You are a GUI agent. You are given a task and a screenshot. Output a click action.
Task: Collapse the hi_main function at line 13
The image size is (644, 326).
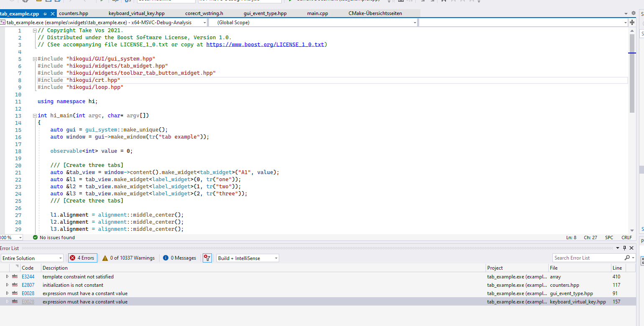pyautogui.click(x=34, y=116)
